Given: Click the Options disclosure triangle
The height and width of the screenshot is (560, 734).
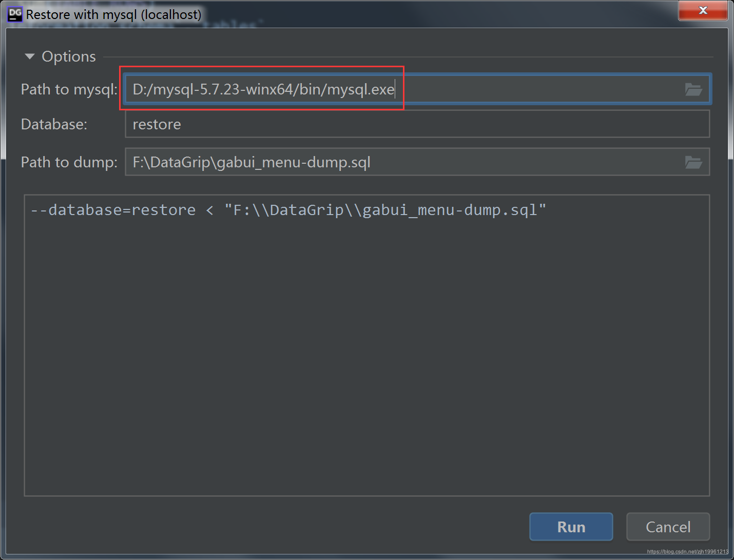Looking at the screenshot, I should pos(29,56).
